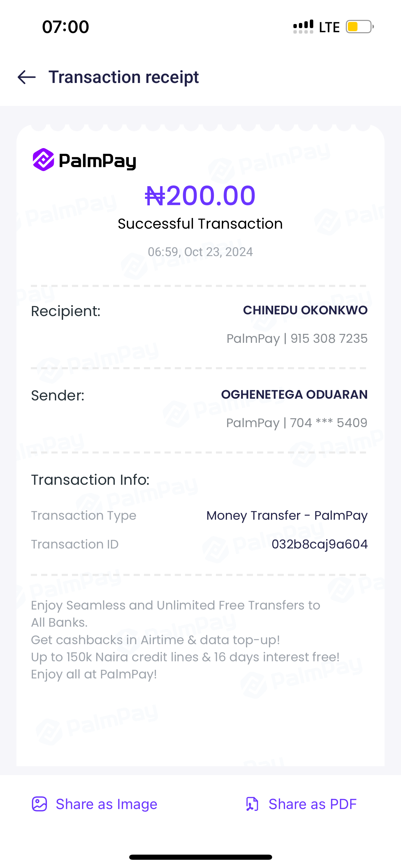Click the Share as Image icon
The height and width of the screenshot is (868, 401).
[39, 804]
